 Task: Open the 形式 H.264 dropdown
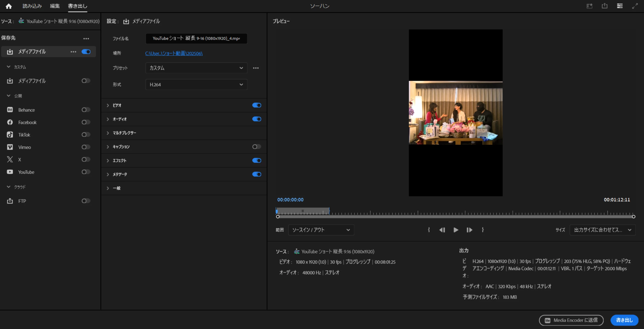196,85
